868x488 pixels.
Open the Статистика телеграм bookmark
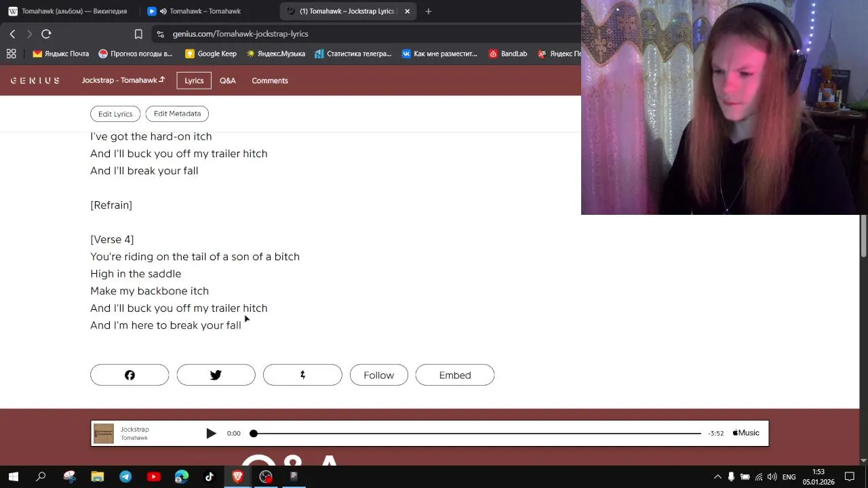click(x=353, y=54)
